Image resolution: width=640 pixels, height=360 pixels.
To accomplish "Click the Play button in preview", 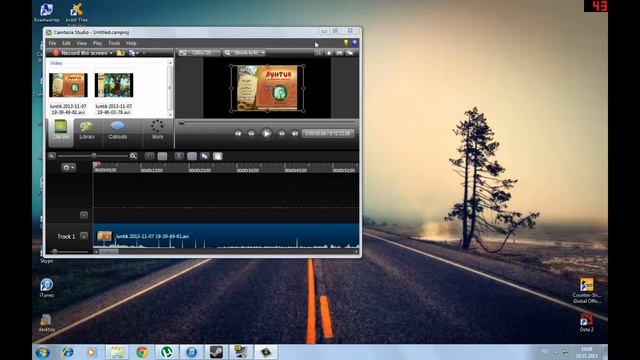I will click(x=266, y=133).
